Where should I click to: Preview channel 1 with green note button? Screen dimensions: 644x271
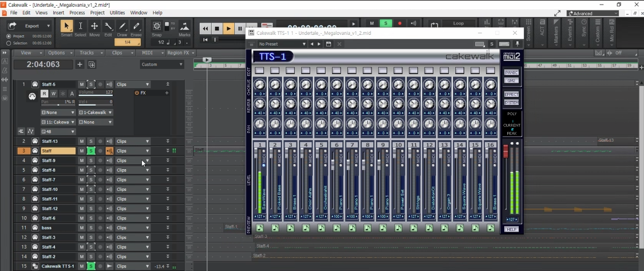pyautogui.click(x=259, y=228)
